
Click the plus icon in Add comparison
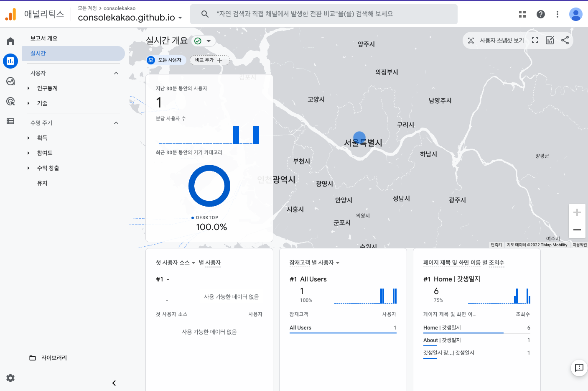(220, 60)
